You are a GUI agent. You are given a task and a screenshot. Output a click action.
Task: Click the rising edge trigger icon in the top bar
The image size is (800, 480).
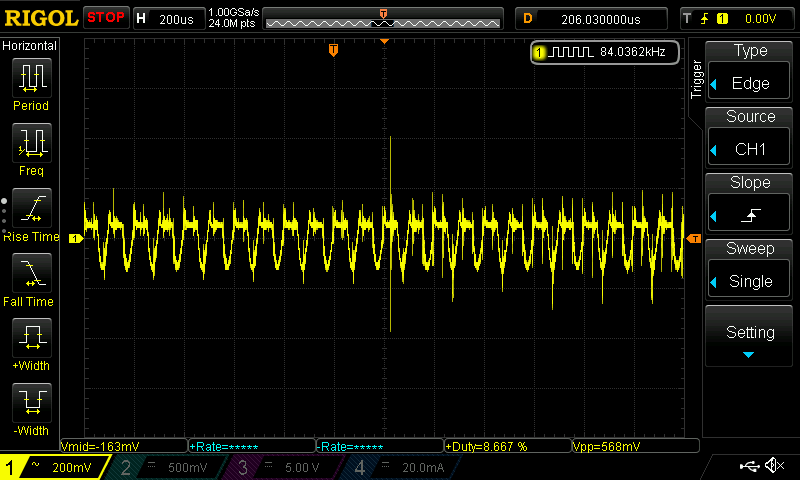pos(705,19)
